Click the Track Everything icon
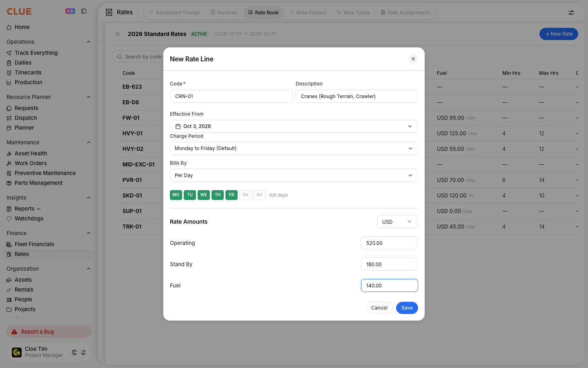Screen dimensions: 588x368 9,53
